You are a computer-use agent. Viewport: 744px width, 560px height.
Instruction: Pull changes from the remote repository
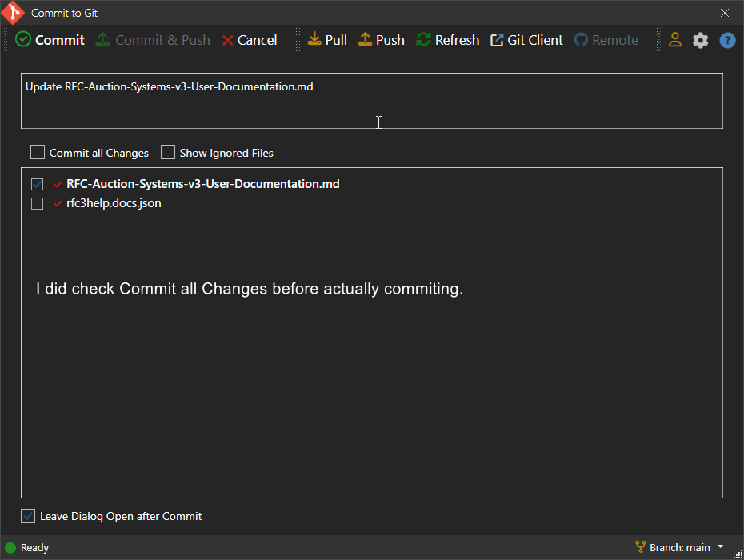[327, 40]
